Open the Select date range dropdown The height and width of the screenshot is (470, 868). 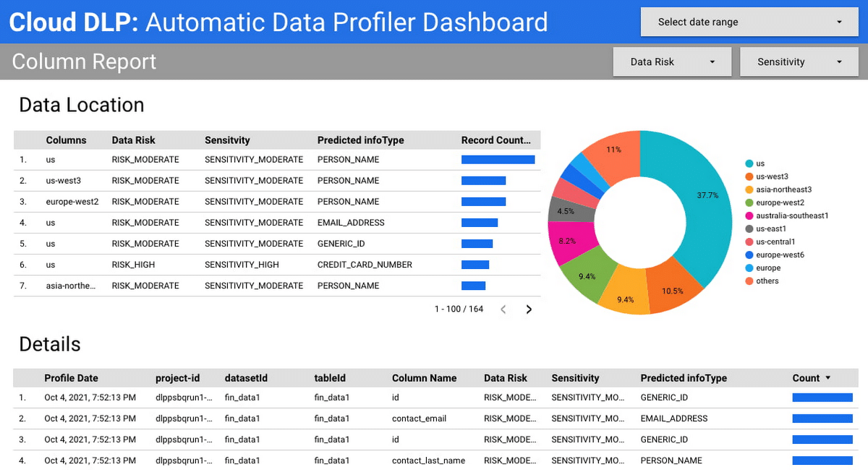(749, 22)
